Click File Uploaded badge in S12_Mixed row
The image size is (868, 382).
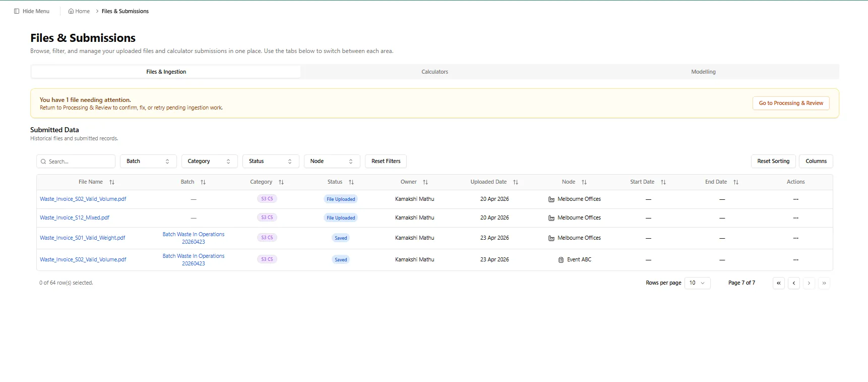coord(341,218)
